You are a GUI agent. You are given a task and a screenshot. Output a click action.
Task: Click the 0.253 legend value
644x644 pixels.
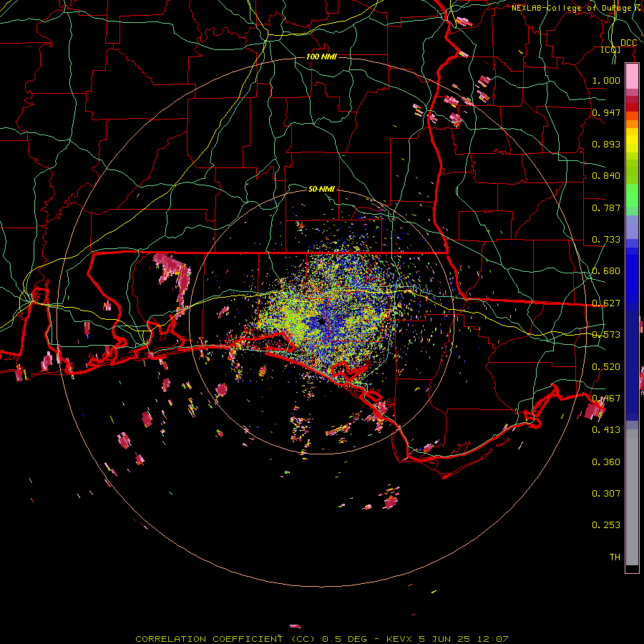point(606,525)
